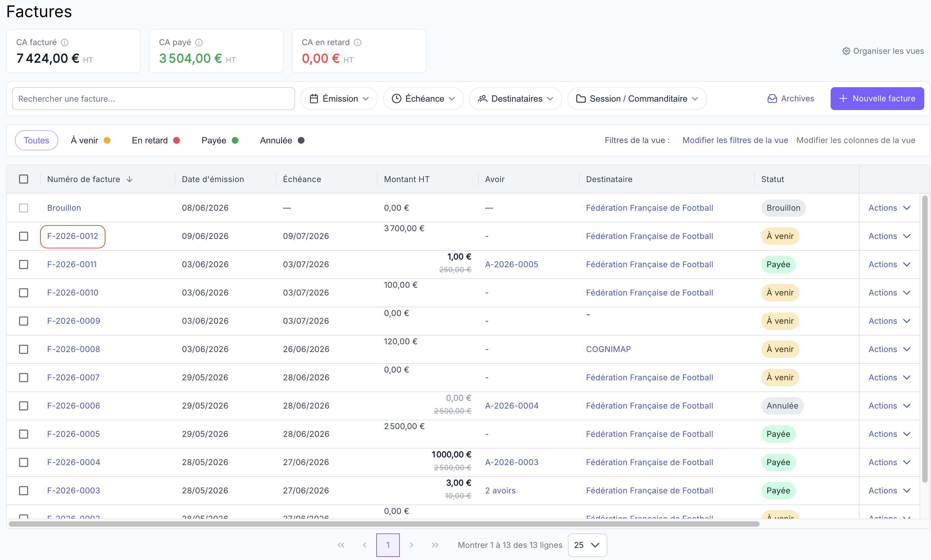The image size is (931, 560).
Task: Go to the first page with double-left arrows
Action: (x=341, y=545)
